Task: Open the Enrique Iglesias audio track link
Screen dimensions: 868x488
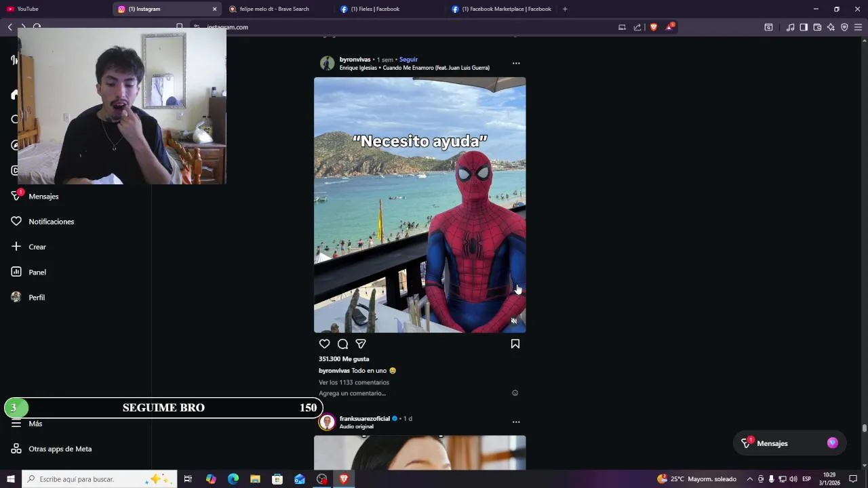Action: 414,68
